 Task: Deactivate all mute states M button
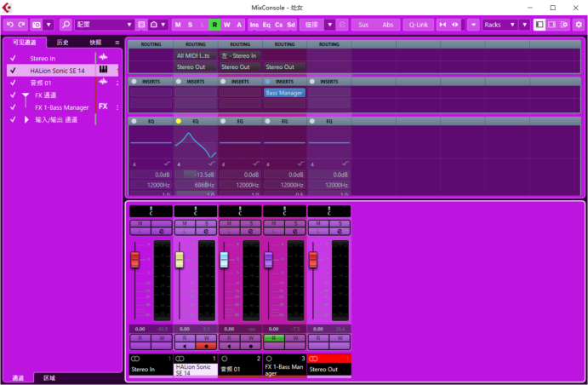(x=178, y=25)
